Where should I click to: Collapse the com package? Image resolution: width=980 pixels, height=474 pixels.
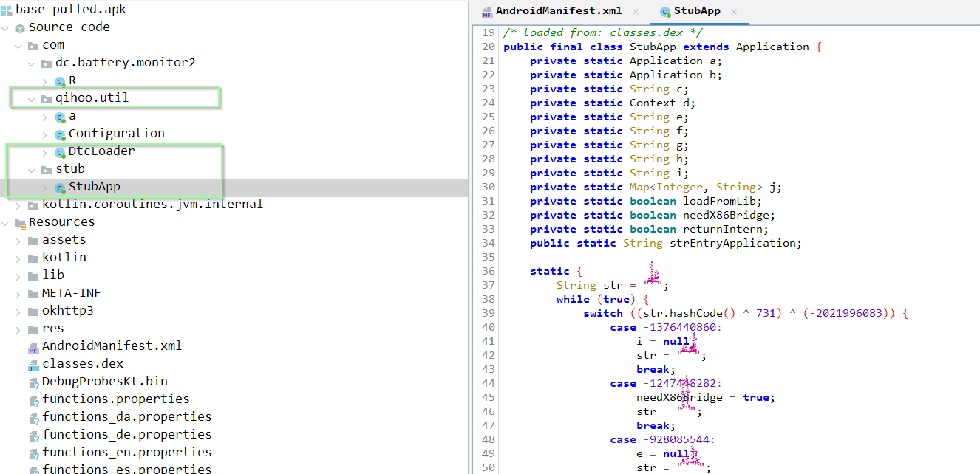[x=19, y=46]
